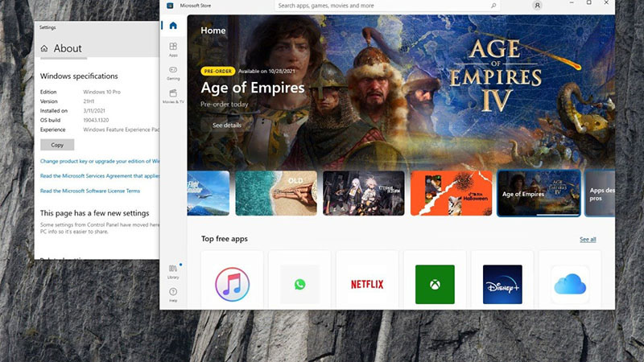Open Microsoft Services Agreement link

[100, 175]
